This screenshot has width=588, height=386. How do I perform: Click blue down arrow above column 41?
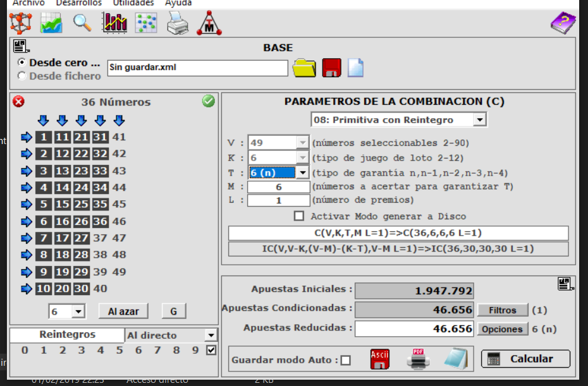coord(119,120)
